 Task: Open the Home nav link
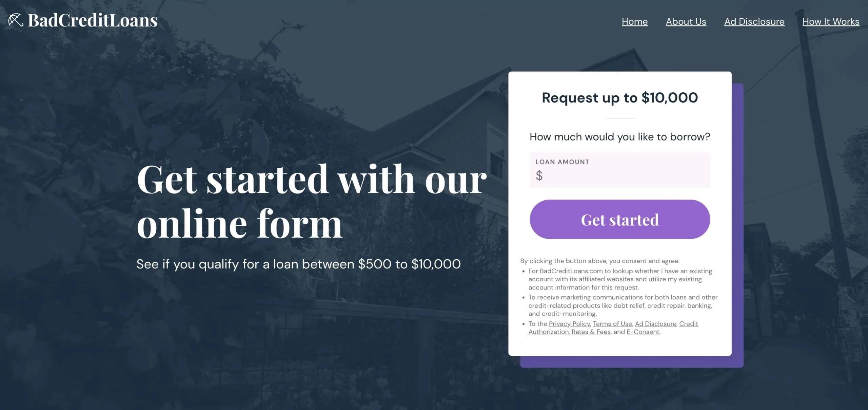tap(635, 22)
